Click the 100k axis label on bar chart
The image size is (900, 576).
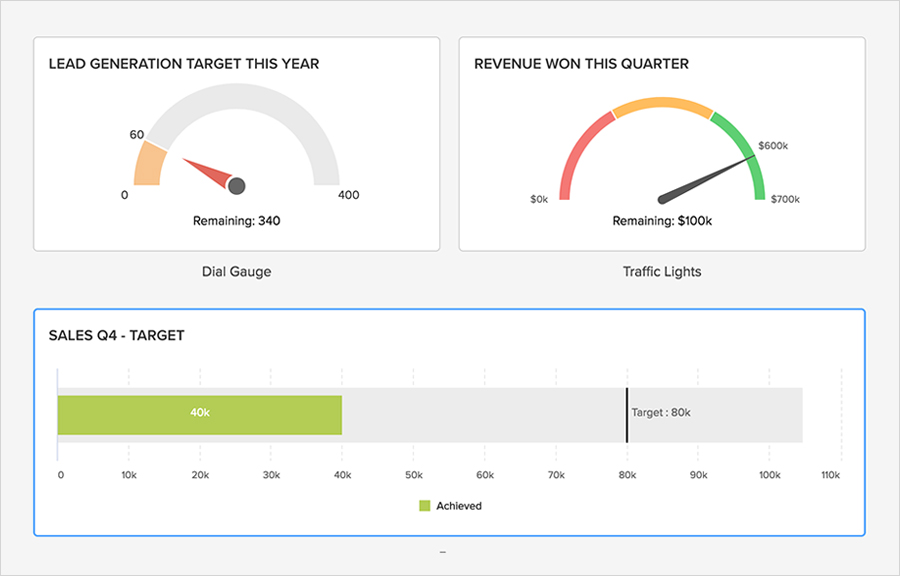[769, 475]
